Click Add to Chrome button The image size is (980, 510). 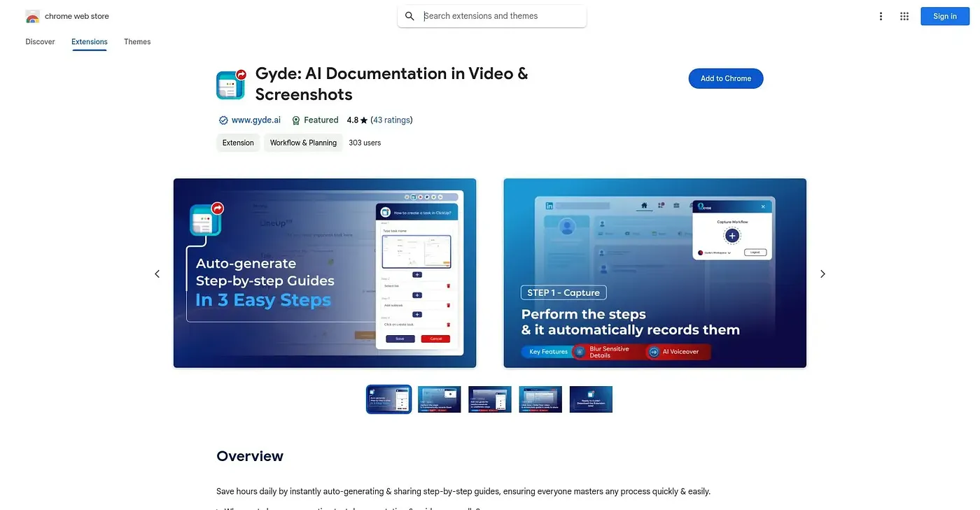[x=726, y=78]
